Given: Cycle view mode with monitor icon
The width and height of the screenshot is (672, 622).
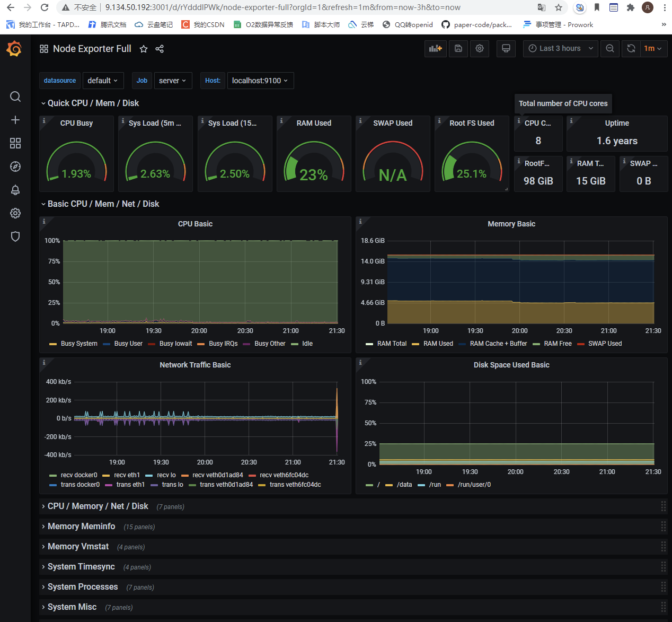Looking at the screenshot, I should click(506, 48).
